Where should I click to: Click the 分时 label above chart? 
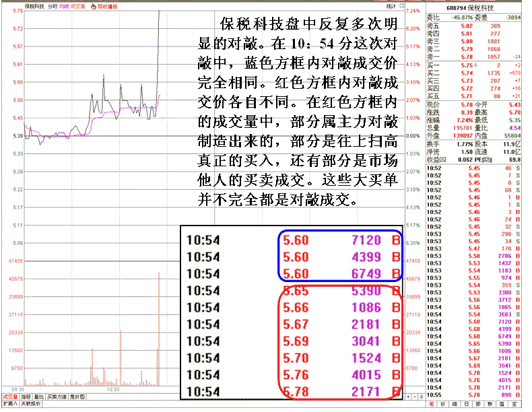(x=53, y=7)
